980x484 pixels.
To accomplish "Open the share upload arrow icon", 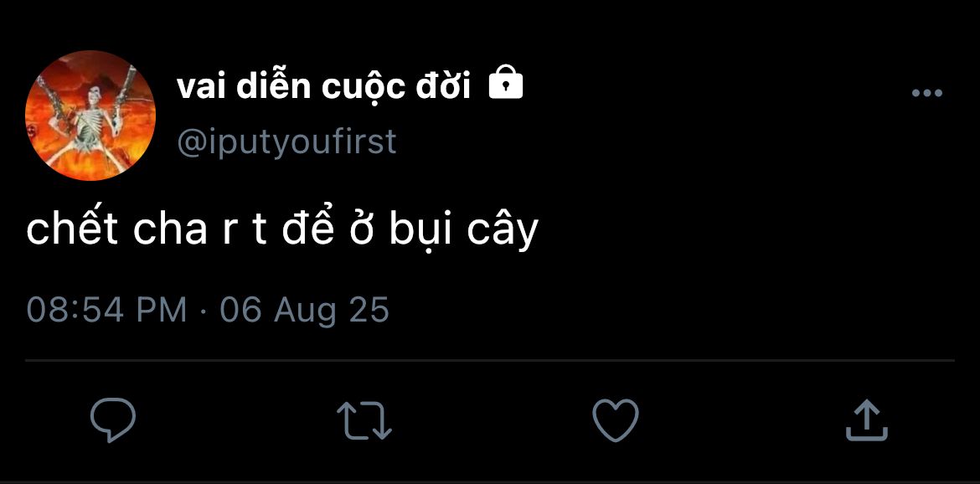I will pos(867,420).
